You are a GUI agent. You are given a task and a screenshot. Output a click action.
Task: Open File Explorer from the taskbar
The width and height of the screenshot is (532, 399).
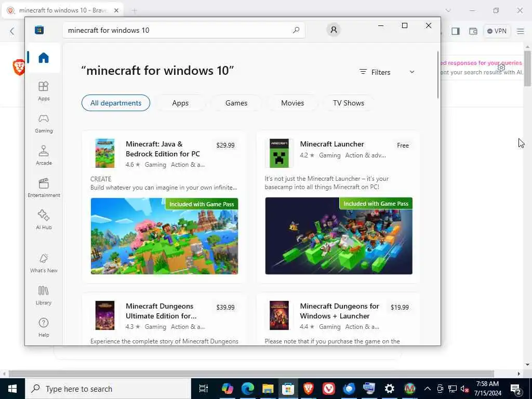tap(268, 389)
